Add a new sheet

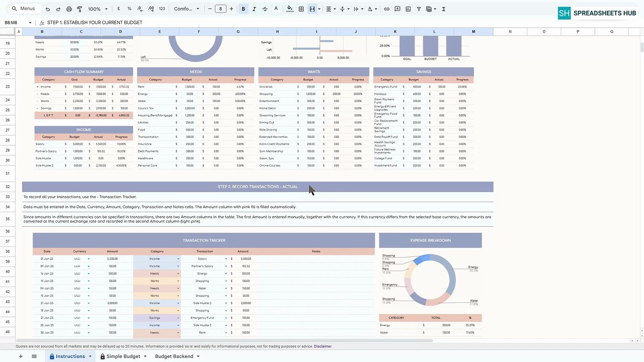(21, 356)
